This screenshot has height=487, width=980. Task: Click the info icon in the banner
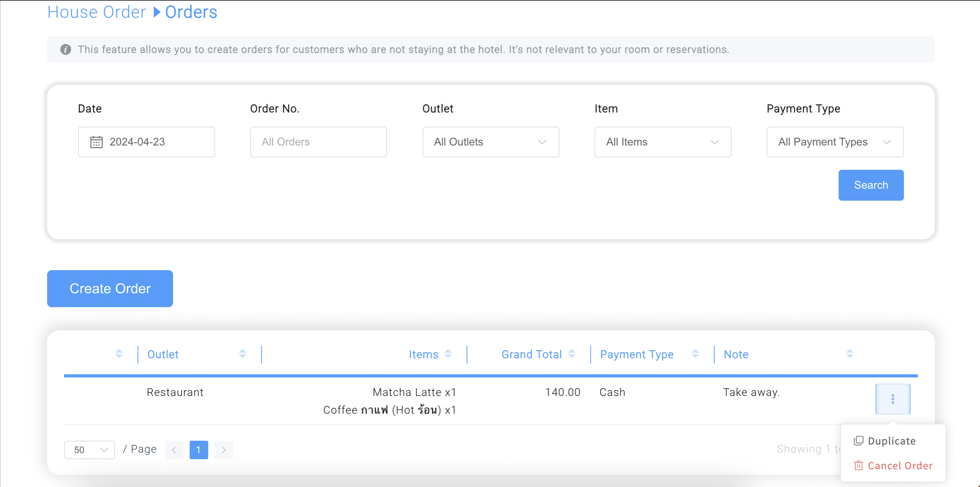(66, 50)
